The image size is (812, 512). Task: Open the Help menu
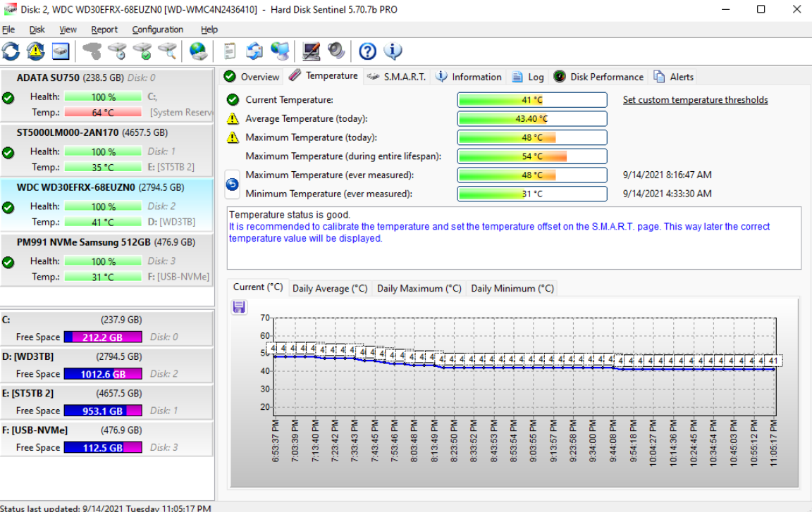point(209,30)
